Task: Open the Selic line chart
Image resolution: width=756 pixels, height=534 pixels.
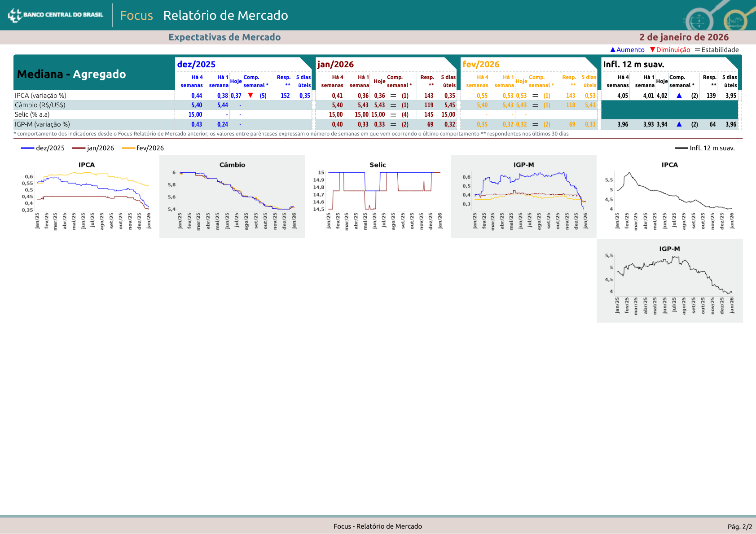Action: 378,193
